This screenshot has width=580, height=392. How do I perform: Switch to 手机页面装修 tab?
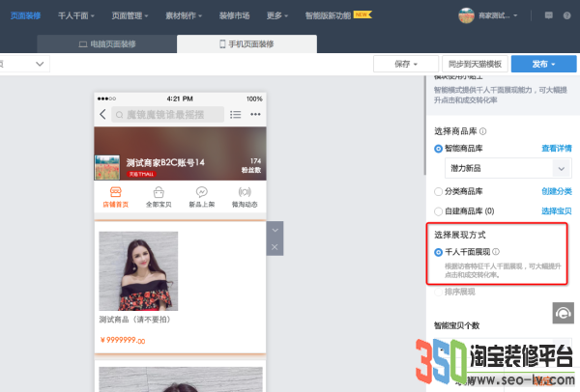(x=246, y=44)
